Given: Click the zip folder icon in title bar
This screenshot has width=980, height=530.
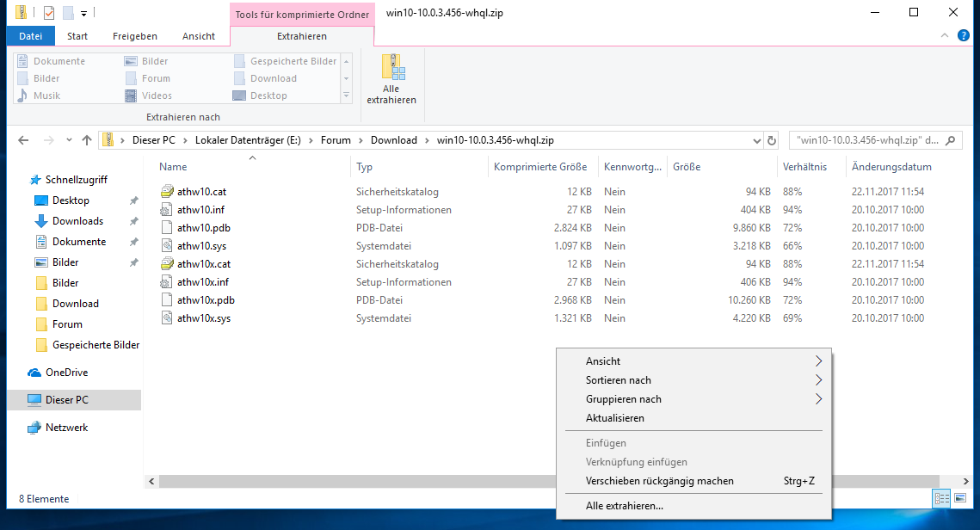Looking at the screenshot, I should [x=22, y=12].
